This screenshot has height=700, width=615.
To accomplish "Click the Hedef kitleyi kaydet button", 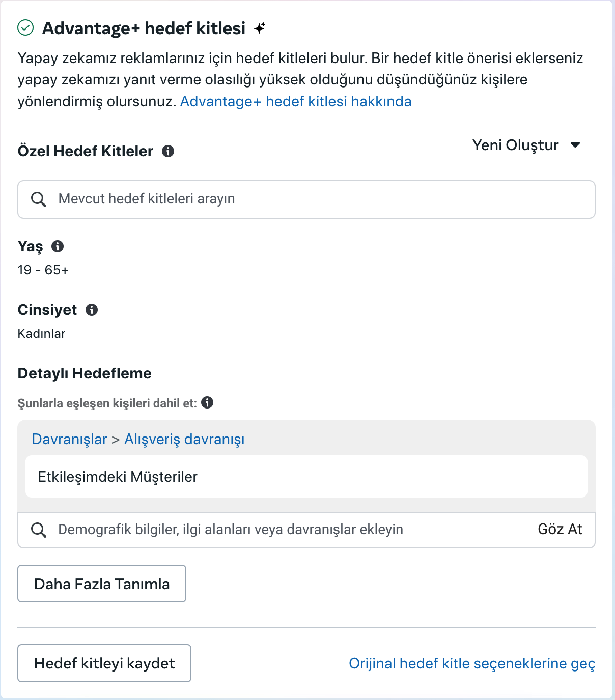I will click(x=104, y=663).
